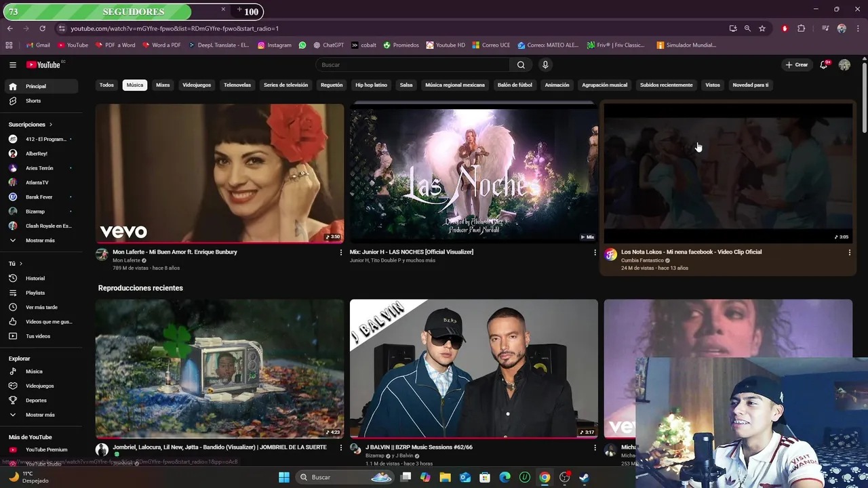The height and width of the screenshot is (488, 868).
Task: Select the Hip hop latino chip
Action: pyautogui.click(x=371, y=85)
